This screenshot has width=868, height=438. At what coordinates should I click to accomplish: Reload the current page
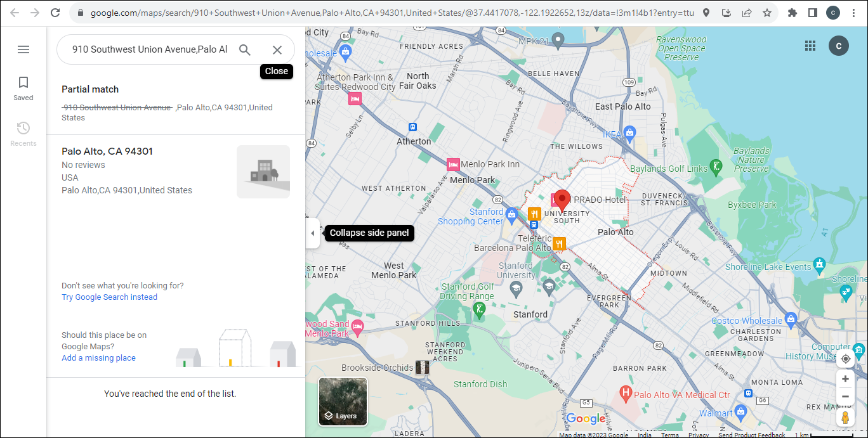[55, 13]
